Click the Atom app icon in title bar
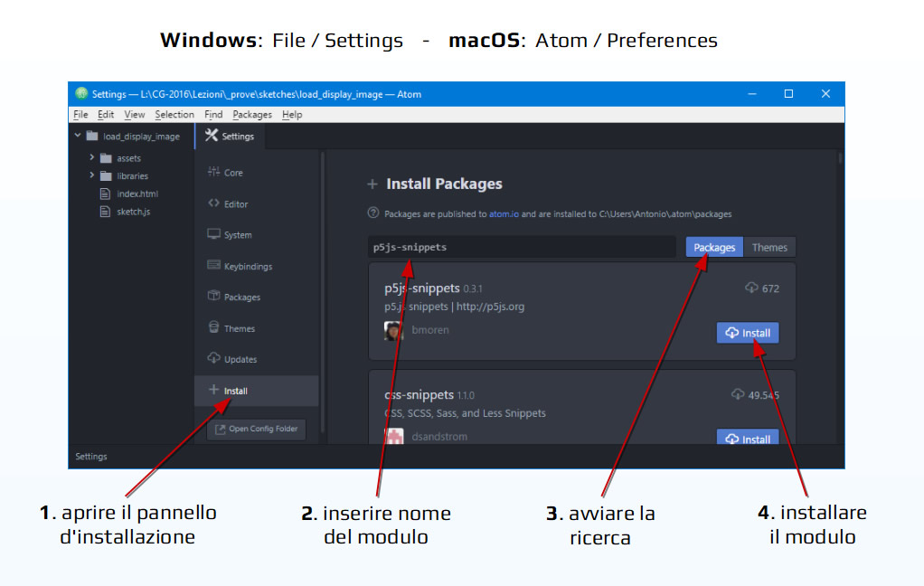 [x=81, y=94]
